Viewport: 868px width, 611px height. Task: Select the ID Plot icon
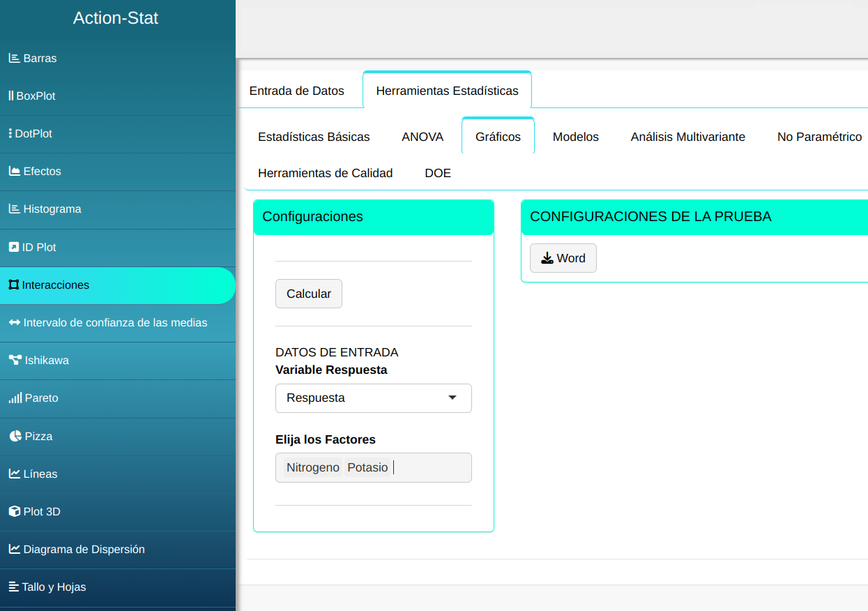(14, 248)
